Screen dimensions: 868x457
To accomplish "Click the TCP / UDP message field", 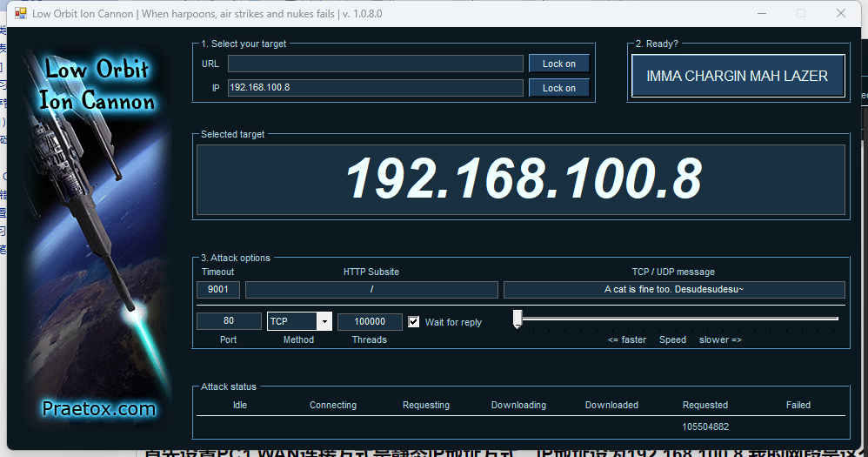I will point(674,289).
